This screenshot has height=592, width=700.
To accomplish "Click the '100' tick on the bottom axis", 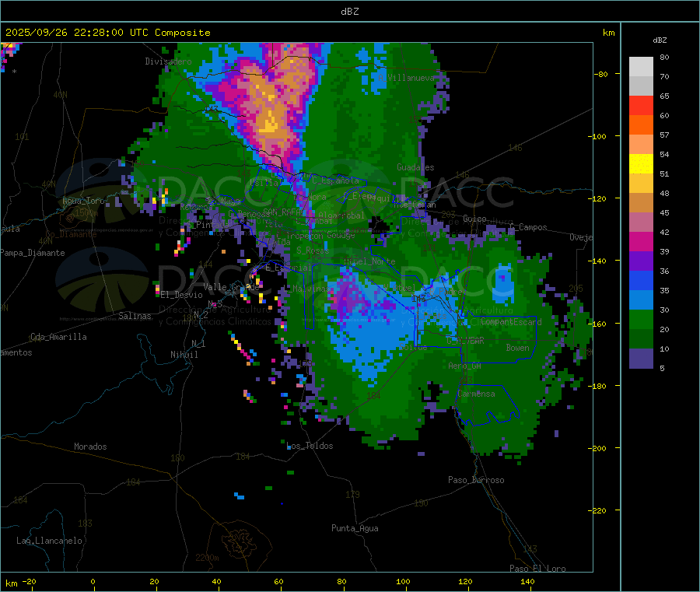I will pos(403,581).
